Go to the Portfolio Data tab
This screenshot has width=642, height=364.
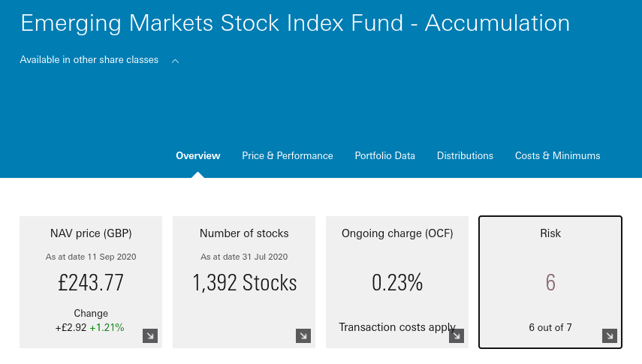385,156
